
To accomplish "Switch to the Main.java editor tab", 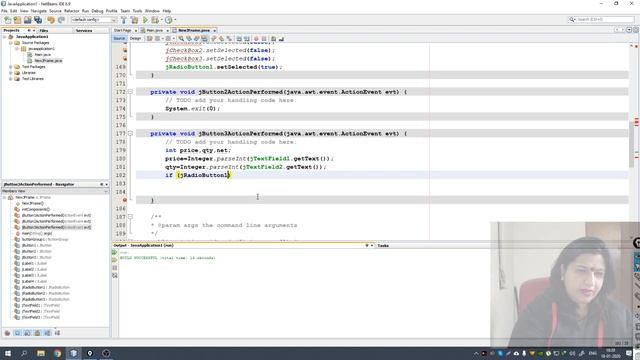I will (154, 30).
